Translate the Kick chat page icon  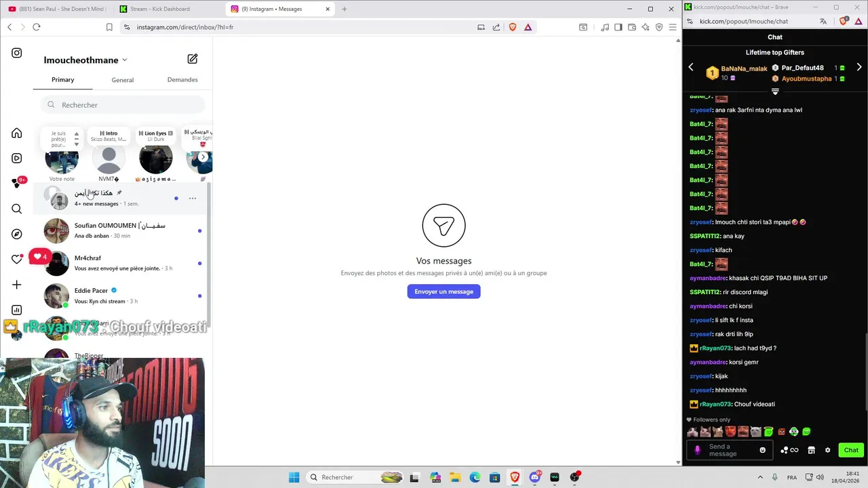point(823,21)
